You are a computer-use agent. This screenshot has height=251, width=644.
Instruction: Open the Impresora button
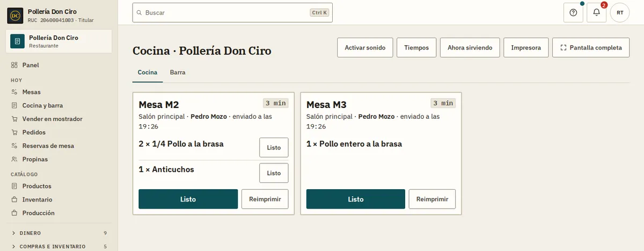click(526, 48)
